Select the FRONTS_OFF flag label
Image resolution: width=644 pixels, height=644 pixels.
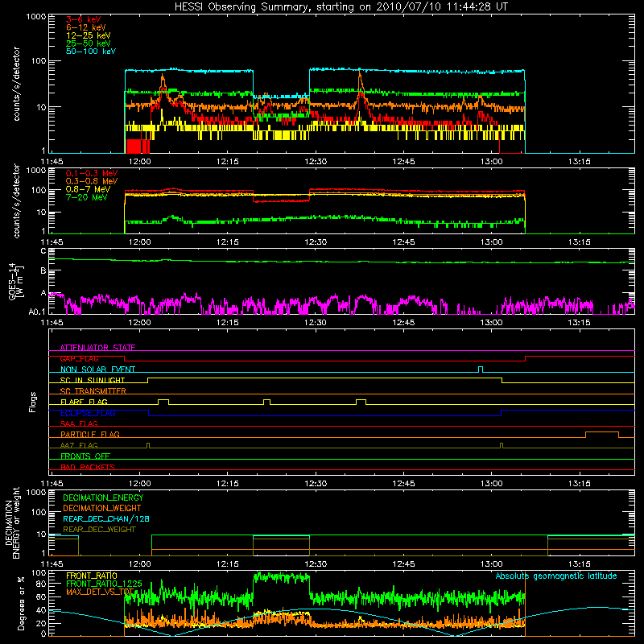[x=85, y=456]
